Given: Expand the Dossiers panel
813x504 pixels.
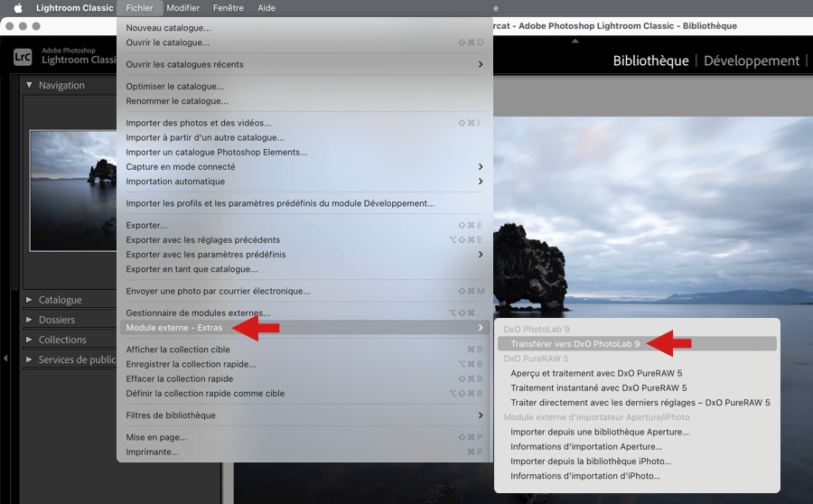Looking at the screenshot, I should pyautogui.click(x=29, y=320).
